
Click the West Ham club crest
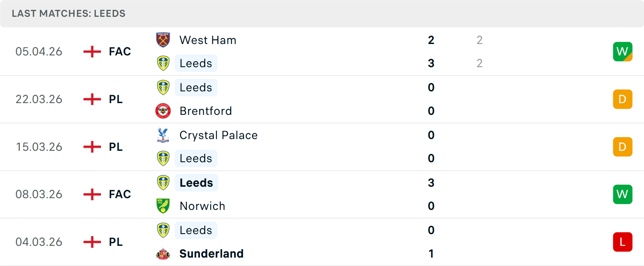pos(163,40)
